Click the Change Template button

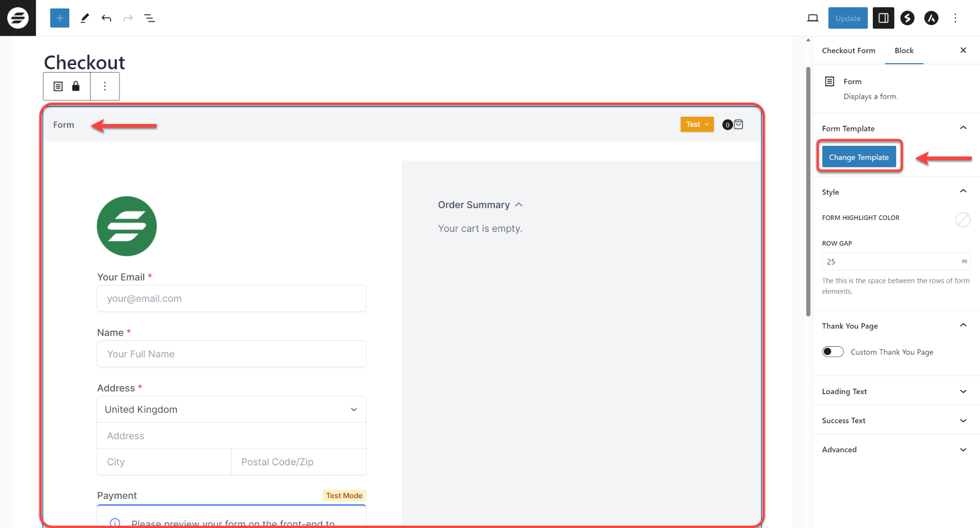point(859,157)
